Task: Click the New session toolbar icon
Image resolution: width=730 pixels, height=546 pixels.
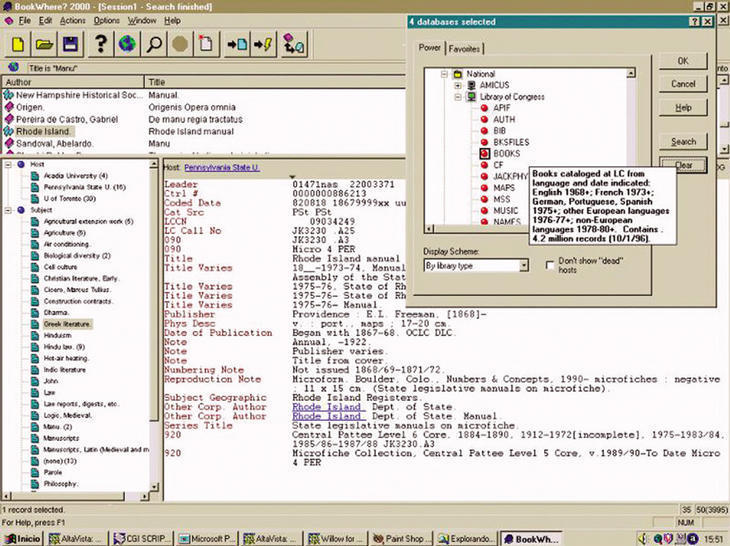Action: point(19,43)
